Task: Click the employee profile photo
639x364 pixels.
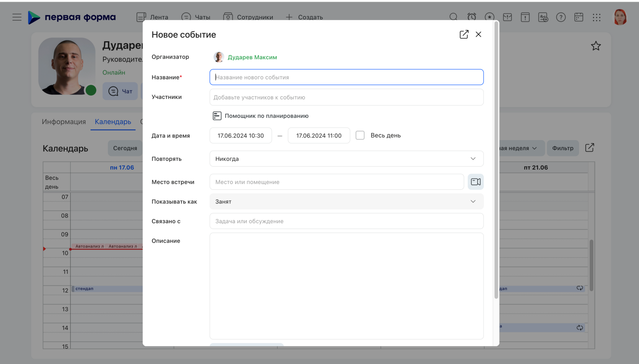Action: pyautogui.click(x=67, y=66)
